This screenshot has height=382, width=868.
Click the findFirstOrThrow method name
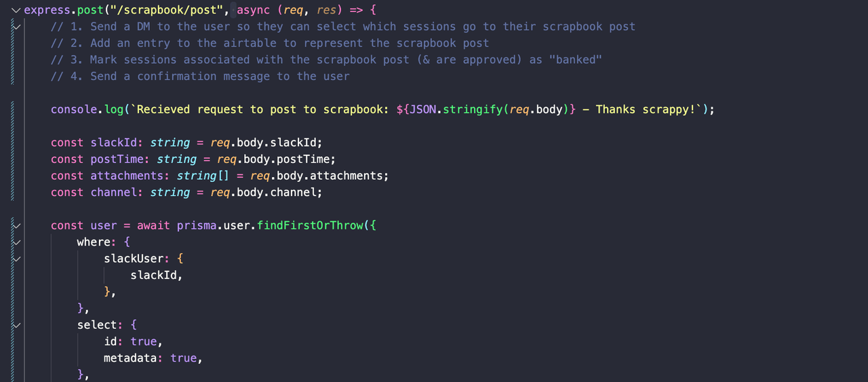pyautogui.click(x=310, y=225)
